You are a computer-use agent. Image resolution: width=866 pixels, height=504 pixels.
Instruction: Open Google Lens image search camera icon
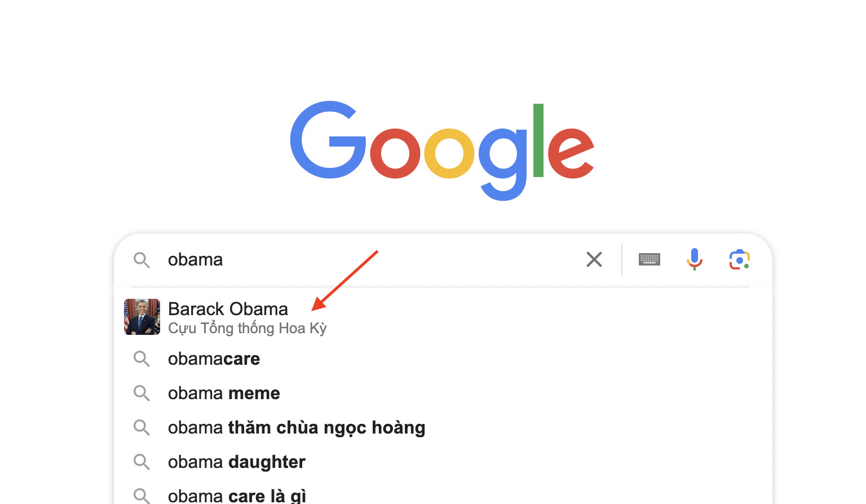739,259
